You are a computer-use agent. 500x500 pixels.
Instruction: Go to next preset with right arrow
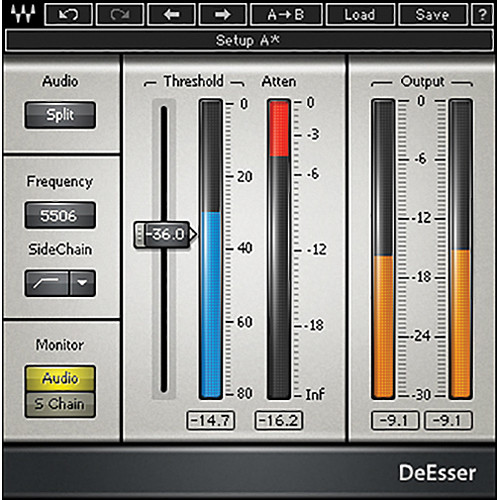pos(223,14)
